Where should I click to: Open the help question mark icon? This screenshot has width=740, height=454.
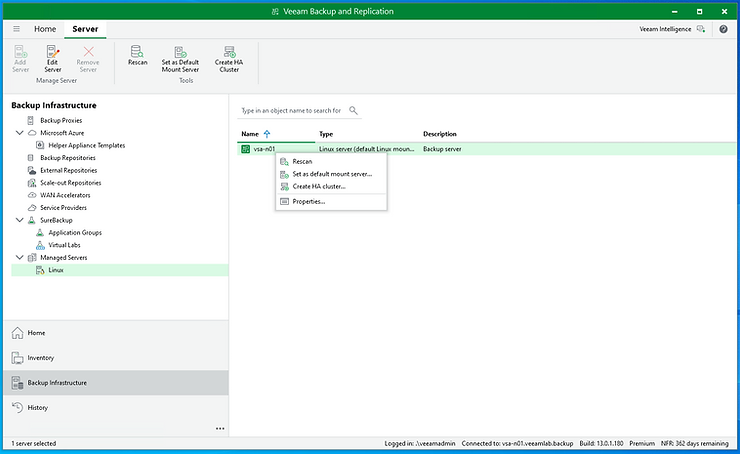coord(723,29)
